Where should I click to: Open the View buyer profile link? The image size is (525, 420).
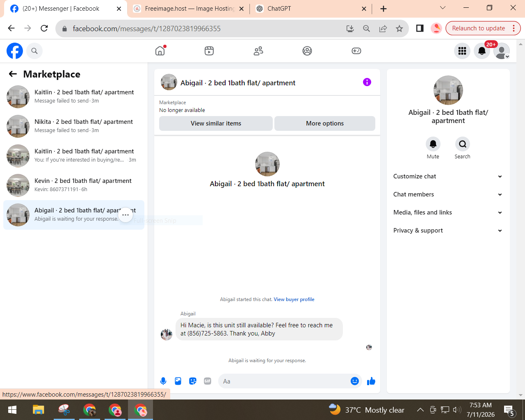click(x=294, y=299)
